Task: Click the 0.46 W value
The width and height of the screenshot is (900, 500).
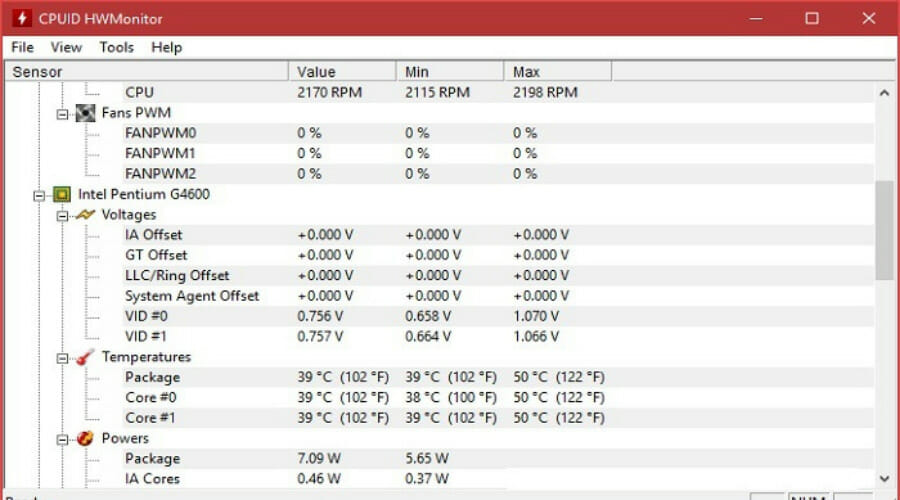Action: click(x=319, y=479)
